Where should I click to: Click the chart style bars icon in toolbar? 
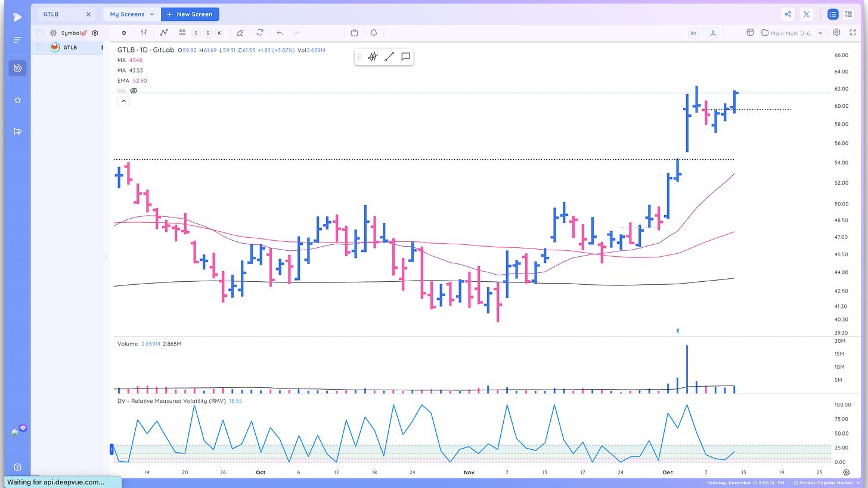144,33
